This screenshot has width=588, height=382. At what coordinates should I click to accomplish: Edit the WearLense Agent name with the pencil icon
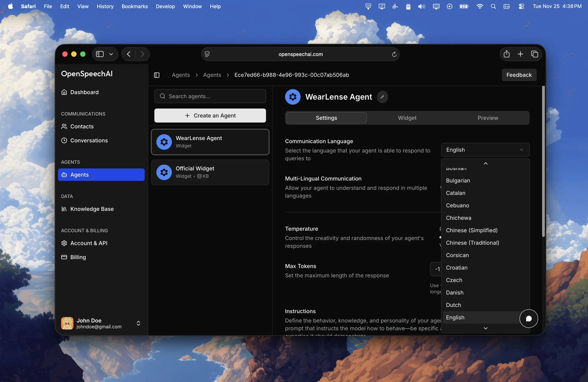[x=382, y=97]
